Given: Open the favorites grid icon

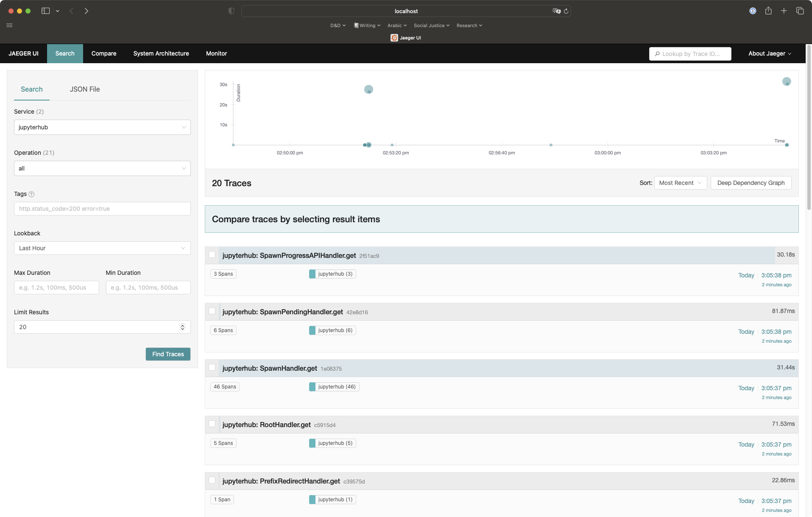Looking at the screenshot, I should pyautogui.click(x=9, y=25).
